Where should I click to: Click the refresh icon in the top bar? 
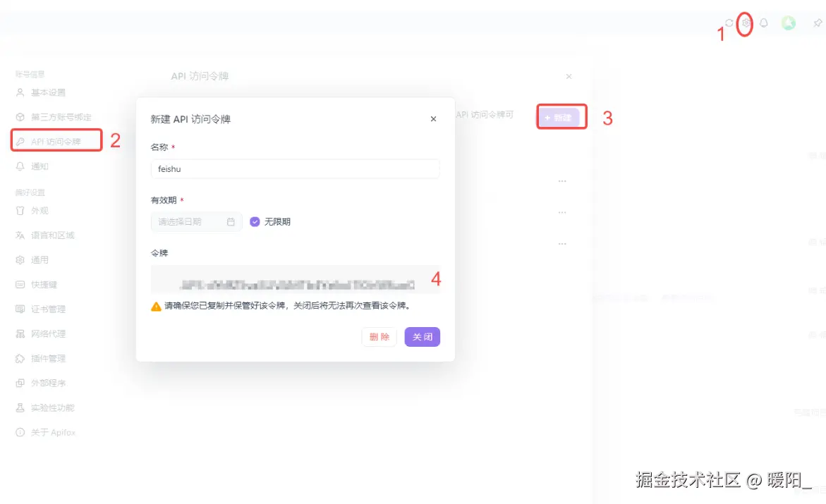tap(729, 23)
